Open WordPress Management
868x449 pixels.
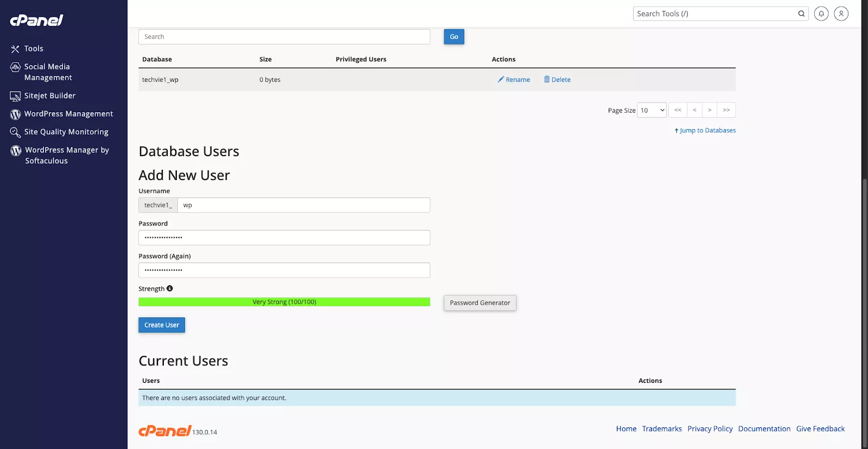point(68,114)
